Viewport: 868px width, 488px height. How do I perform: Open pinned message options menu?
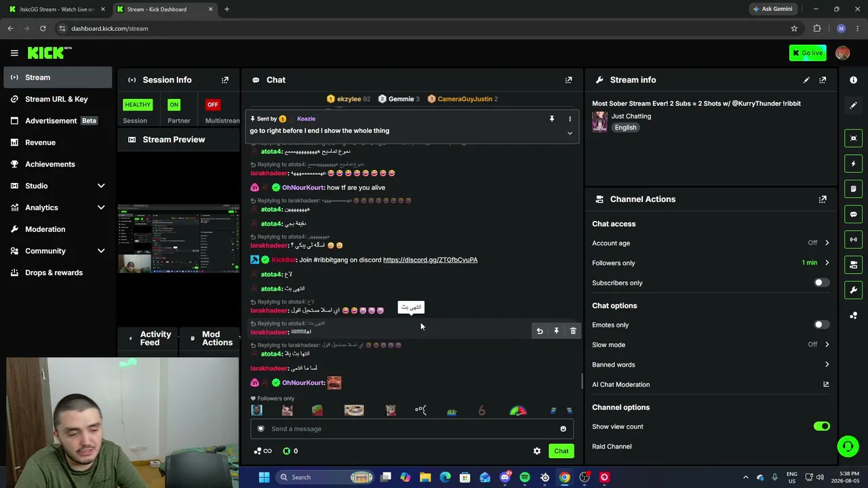[570, 119]
